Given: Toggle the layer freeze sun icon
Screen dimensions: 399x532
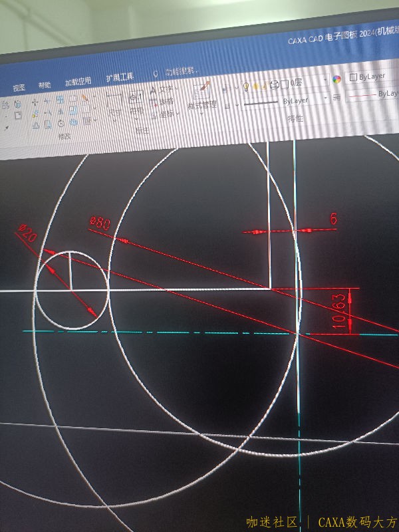Looking at the screenshot, I should tap(256, 86).
